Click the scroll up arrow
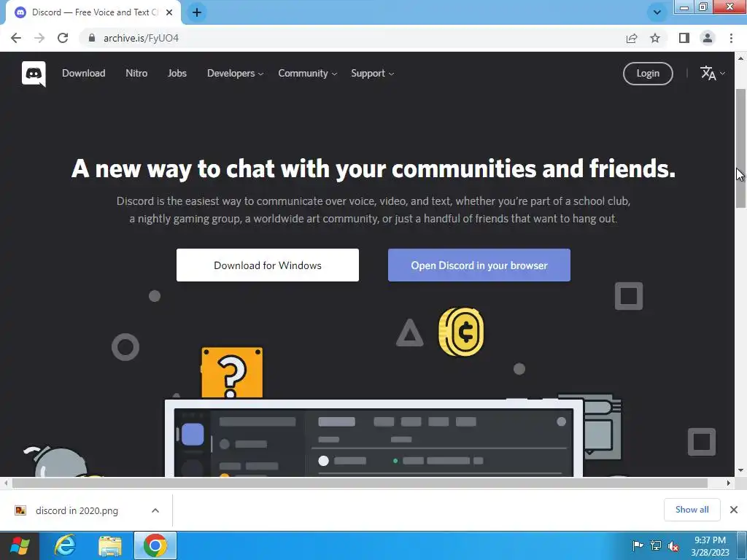 coord(740,58)
